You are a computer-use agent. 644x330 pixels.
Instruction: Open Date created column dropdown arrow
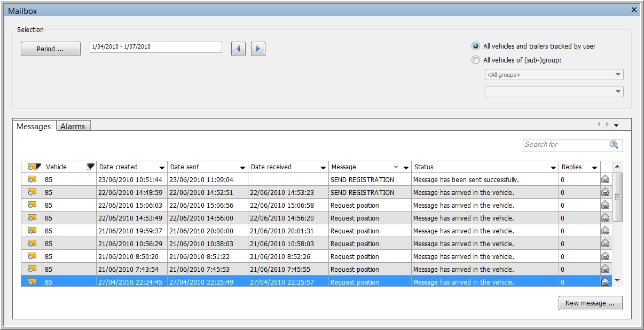click(x=162, y=168)
